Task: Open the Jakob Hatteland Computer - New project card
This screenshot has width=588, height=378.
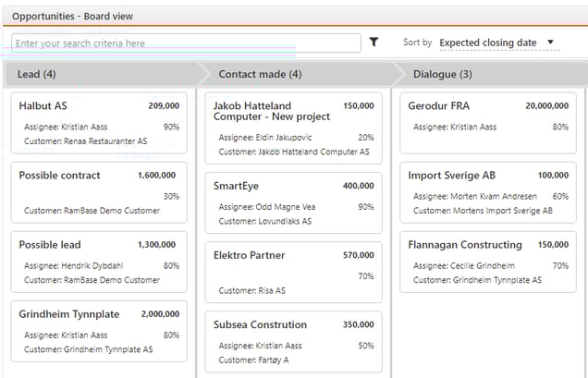Action: [x=294, y=128]
